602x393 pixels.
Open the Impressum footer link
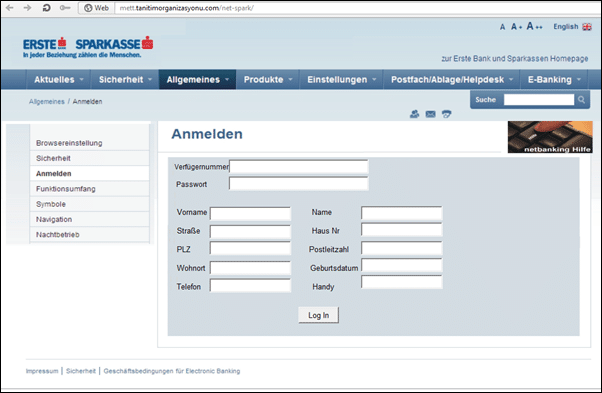[42, 371]
